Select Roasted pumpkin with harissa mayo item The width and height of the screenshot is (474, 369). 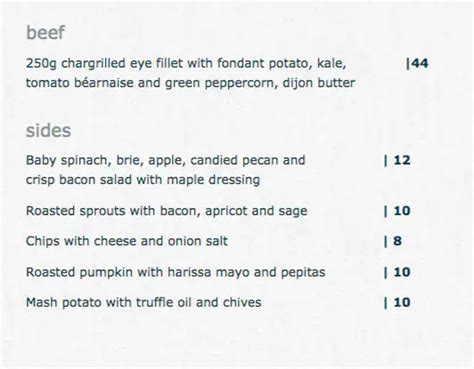[x=176, y=272]
